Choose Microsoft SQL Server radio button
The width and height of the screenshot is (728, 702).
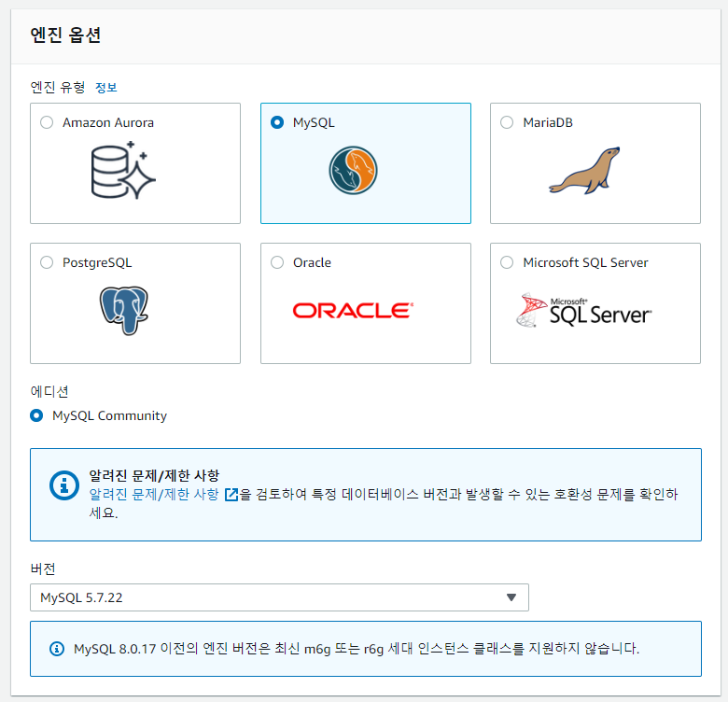(x=507, y=262)
